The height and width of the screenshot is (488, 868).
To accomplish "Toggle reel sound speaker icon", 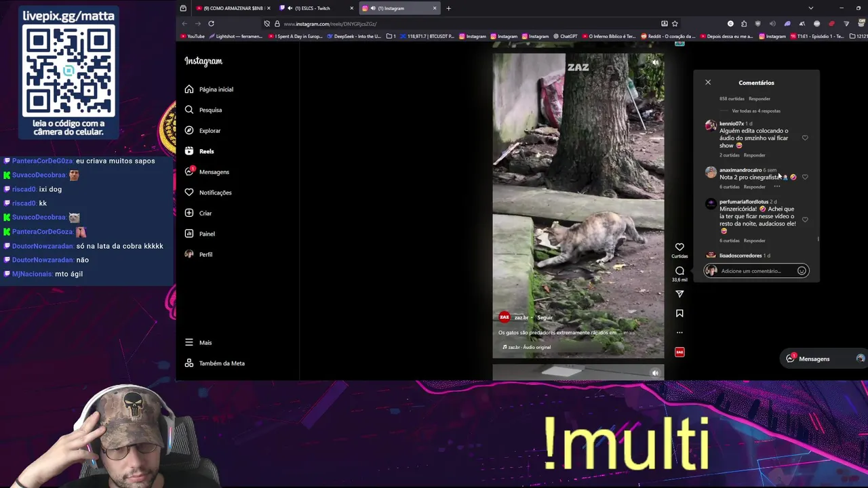I will 655,62.
